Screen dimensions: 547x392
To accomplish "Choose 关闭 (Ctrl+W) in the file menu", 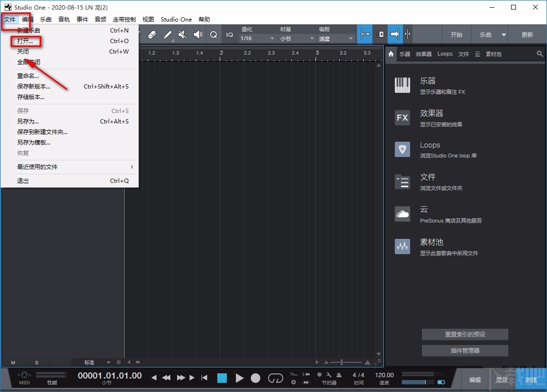I will point(70,51).
